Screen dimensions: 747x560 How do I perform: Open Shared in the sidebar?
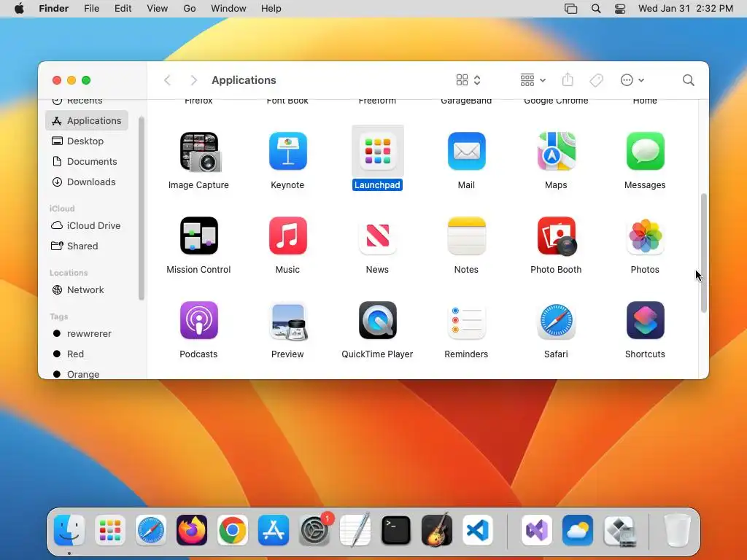pos(87,246)
